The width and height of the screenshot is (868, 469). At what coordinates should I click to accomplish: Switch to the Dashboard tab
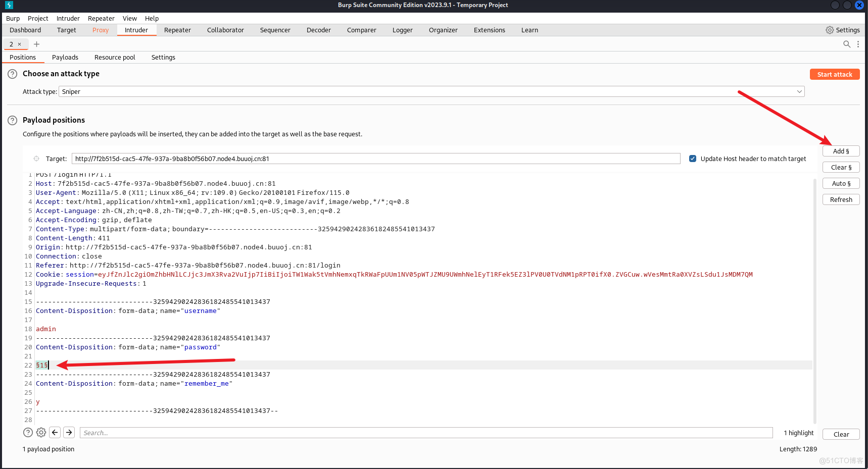(25, 30)
